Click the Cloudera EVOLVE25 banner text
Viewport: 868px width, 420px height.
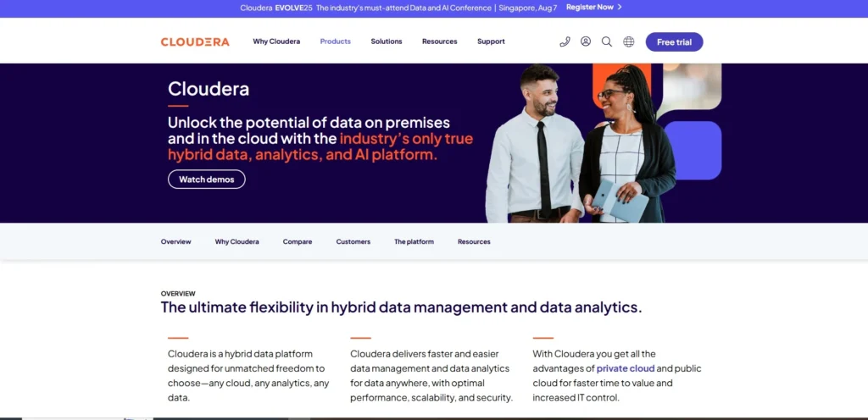(277, 8)
